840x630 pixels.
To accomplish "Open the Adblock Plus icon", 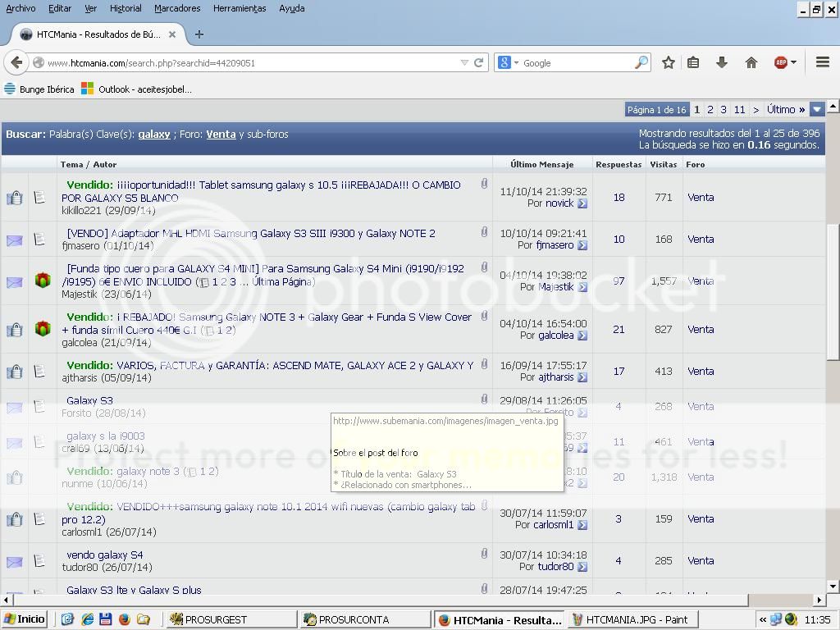I will pos(781,62).
